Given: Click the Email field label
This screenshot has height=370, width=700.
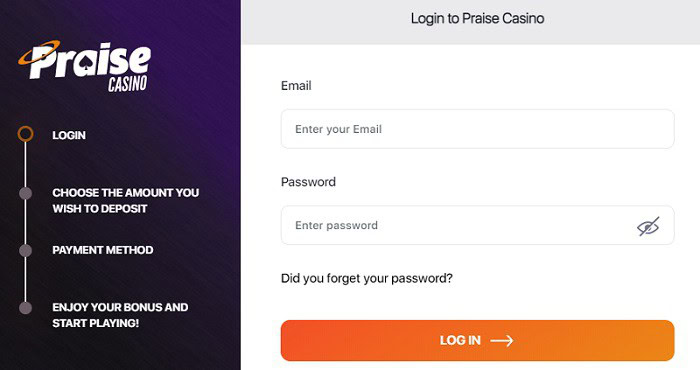Looking at the screenshot, I should 296,86.
